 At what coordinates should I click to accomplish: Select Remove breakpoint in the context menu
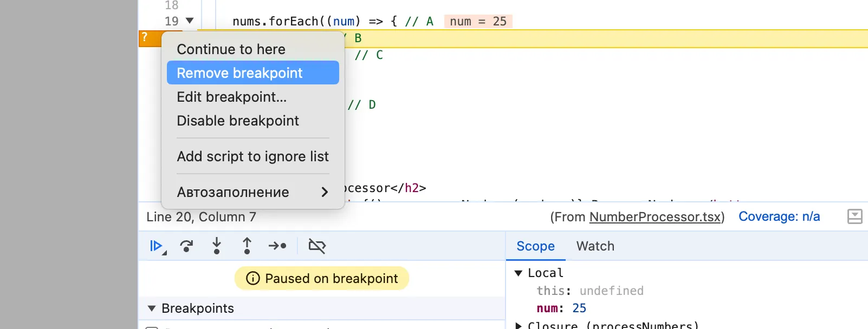(x=253, y=73)
